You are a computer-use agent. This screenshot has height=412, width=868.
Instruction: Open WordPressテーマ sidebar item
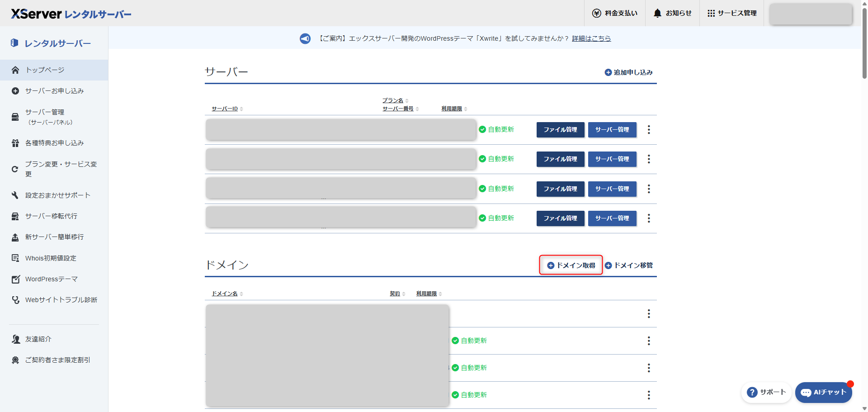click(x=51, y=279)
